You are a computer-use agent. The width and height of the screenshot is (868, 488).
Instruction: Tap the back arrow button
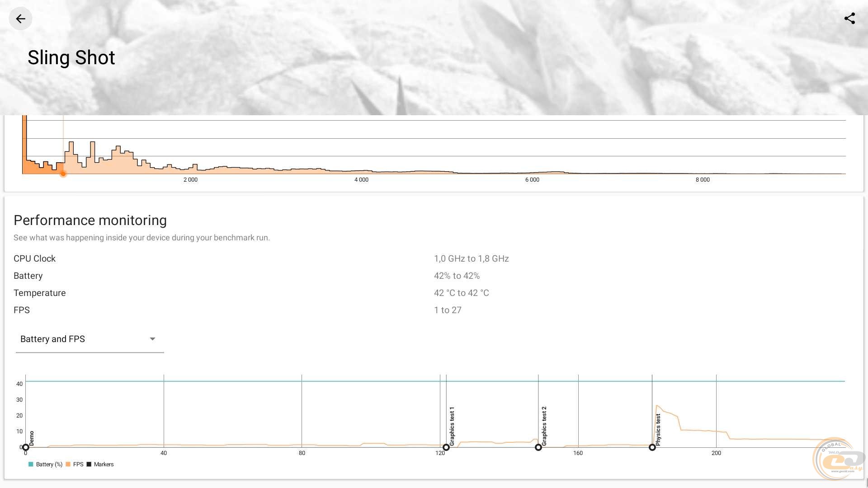point(20,19)
